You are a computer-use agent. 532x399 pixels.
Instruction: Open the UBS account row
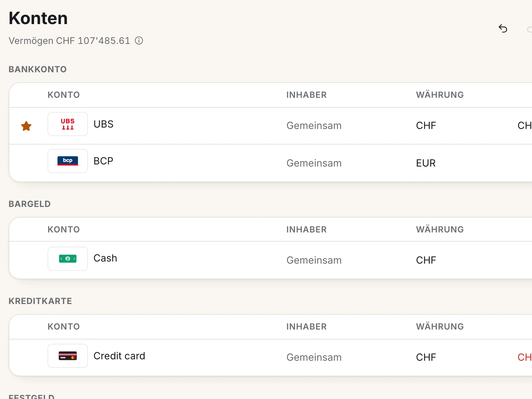coord(271,126)
